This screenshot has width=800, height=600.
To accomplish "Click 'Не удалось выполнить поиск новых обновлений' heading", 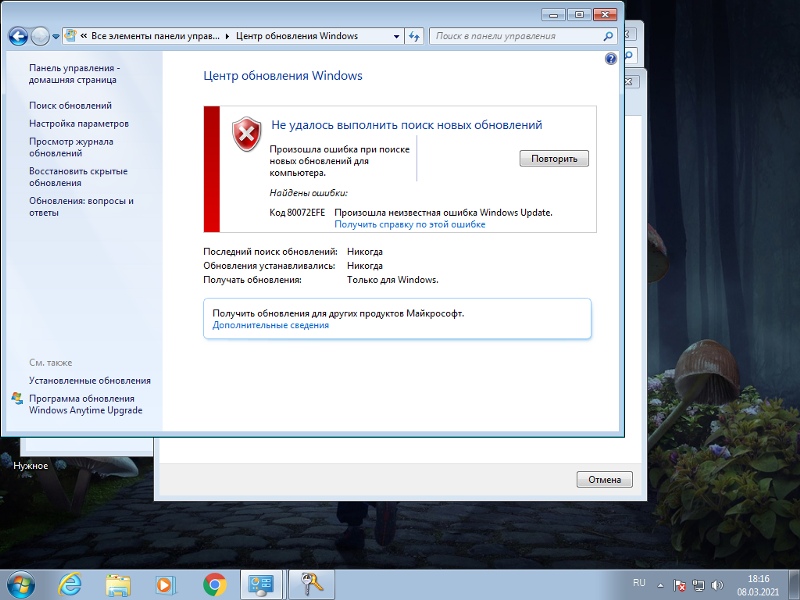I will pos(407,125).
